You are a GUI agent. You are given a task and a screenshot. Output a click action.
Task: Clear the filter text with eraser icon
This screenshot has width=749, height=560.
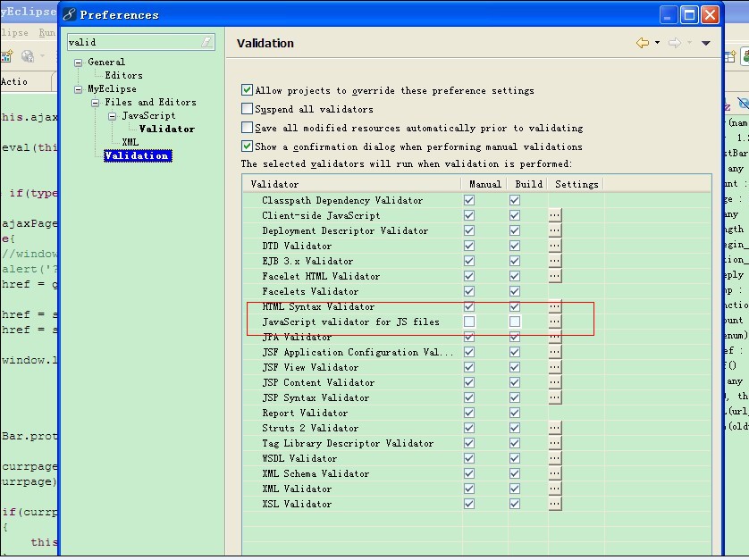[x=206, y=42]
